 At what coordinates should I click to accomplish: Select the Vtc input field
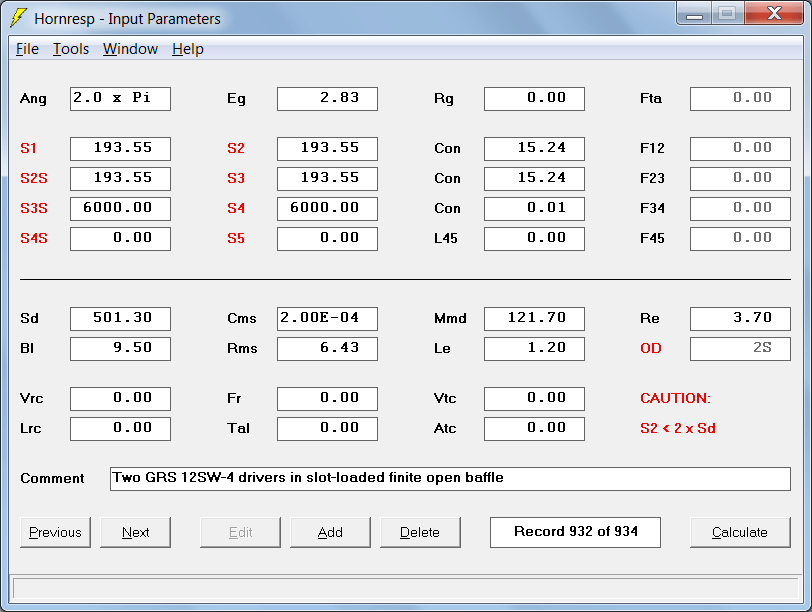[534, 399]
